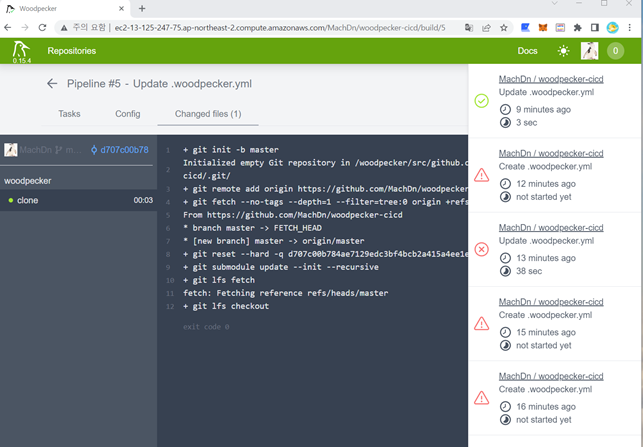Switch to the Config tab

click(128, 114)
